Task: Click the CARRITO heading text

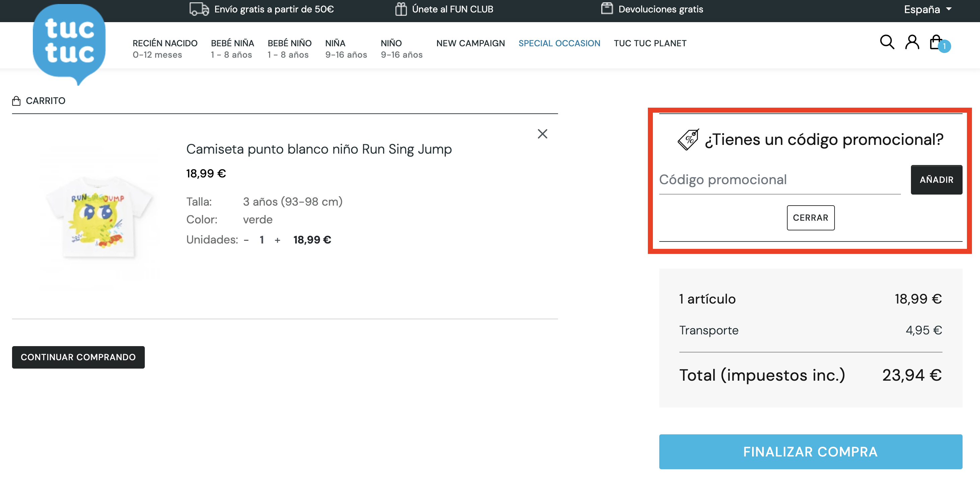Action: (45, 101)
